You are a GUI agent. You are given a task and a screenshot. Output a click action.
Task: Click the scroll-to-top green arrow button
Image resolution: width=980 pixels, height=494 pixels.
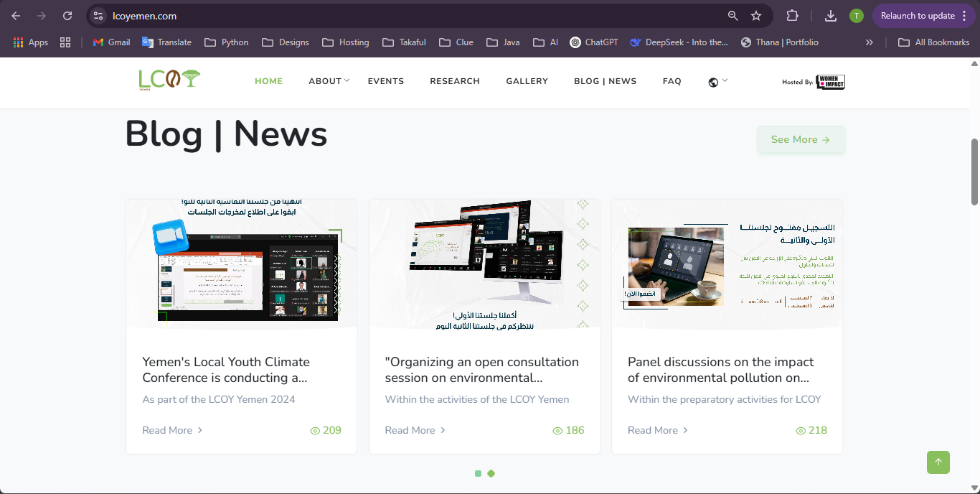pos(938,462)
